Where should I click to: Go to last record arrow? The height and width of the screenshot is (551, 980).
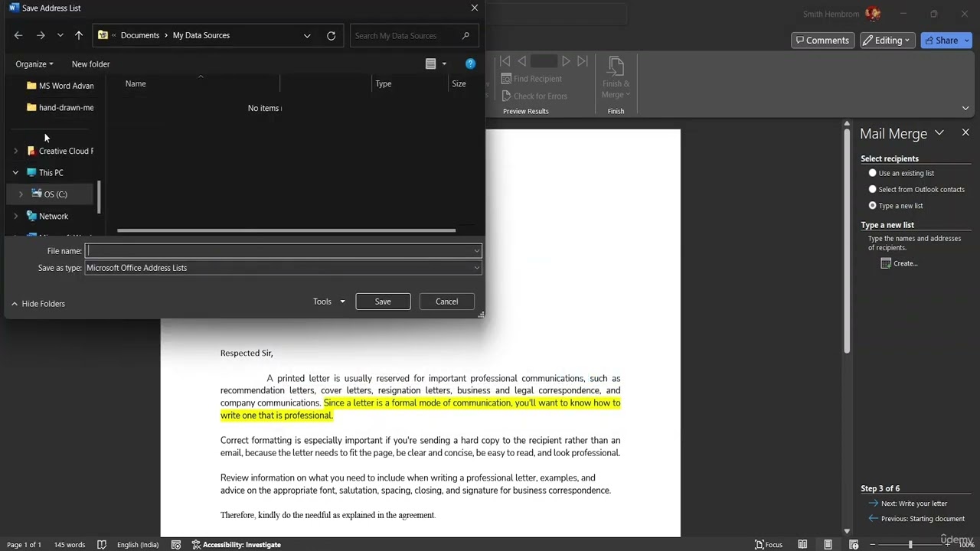point(583,61)
